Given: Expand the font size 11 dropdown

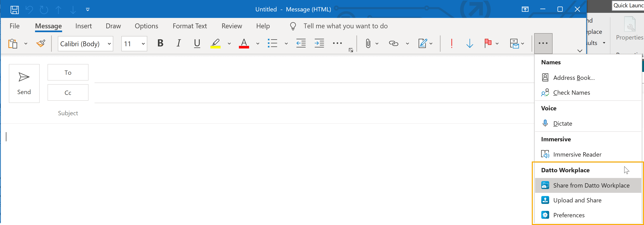Looking at the screenshot, I should pos(143,44).
